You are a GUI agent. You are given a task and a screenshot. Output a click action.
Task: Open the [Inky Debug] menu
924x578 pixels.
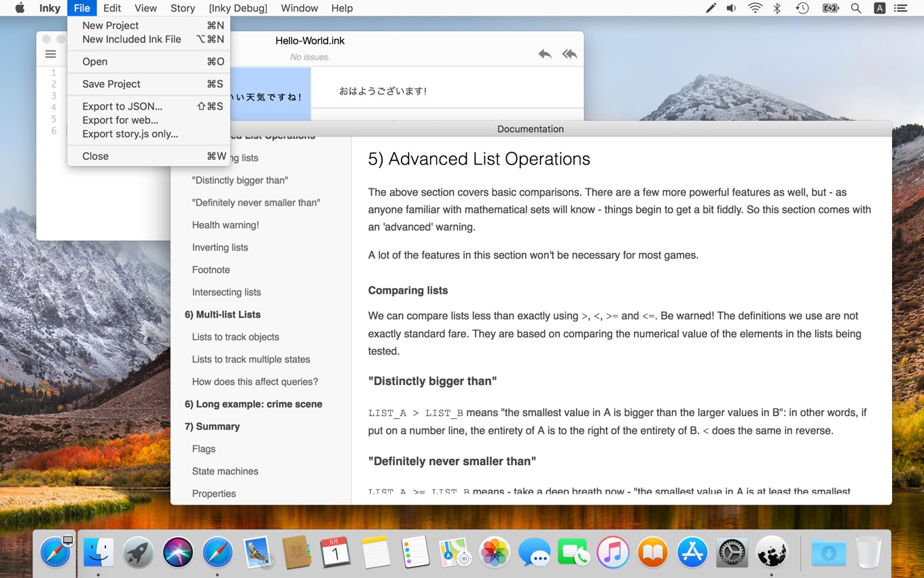click(x=238, y=8)
